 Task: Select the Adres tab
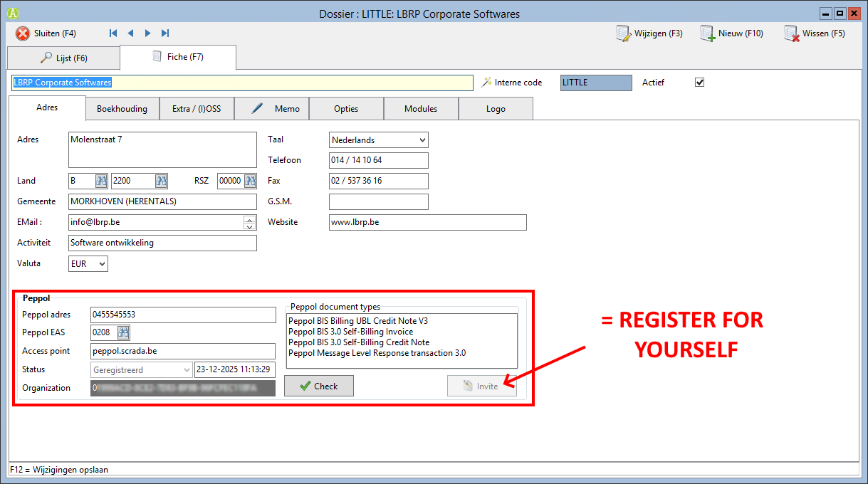pos(47,107)
